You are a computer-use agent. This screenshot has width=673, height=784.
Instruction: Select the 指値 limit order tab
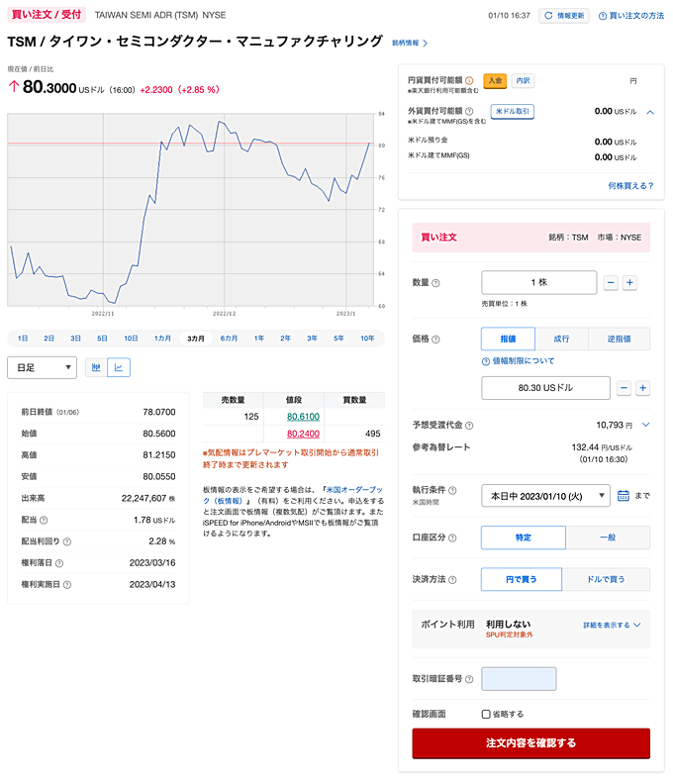click(x=508, y=339)
